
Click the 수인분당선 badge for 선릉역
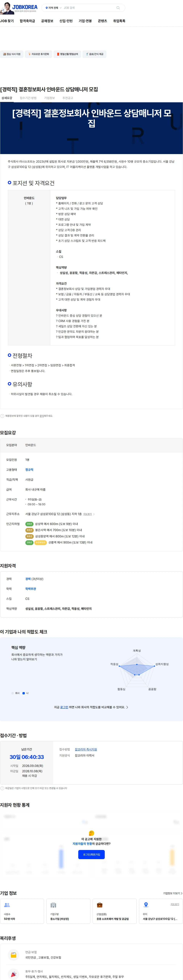pyautogui.click(x=41, y=542)
